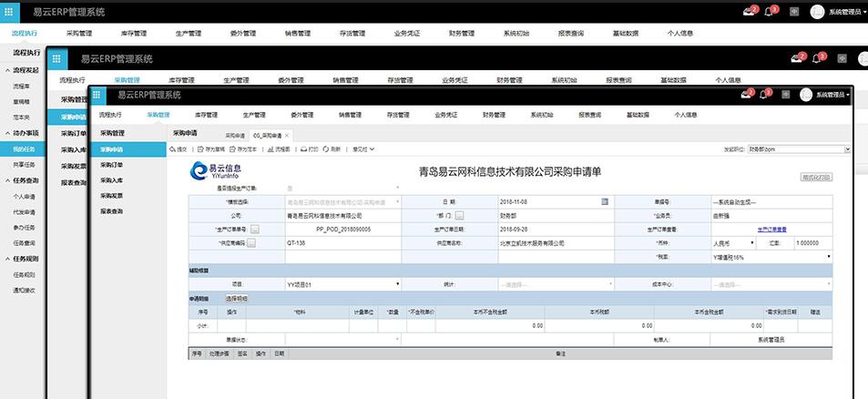
Task: Select 通知接收 in back window sidebar
Action: (x=23, y=290)
